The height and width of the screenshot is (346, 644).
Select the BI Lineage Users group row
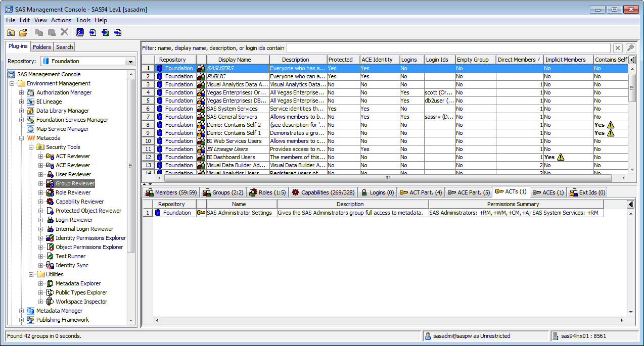[x=384, y=149]
